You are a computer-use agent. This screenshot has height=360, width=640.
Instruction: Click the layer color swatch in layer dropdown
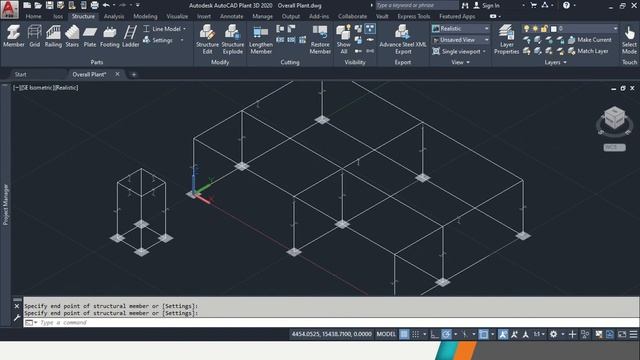pyautogui.click(x=553, y=29)
